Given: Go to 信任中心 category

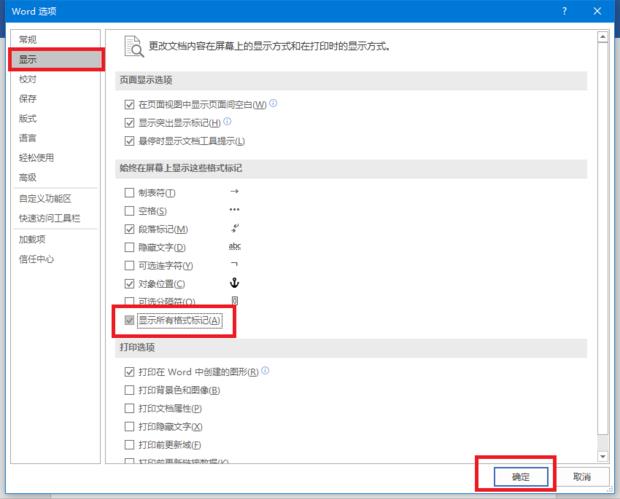Looking at the screenshot, I should tap(37, 259).
